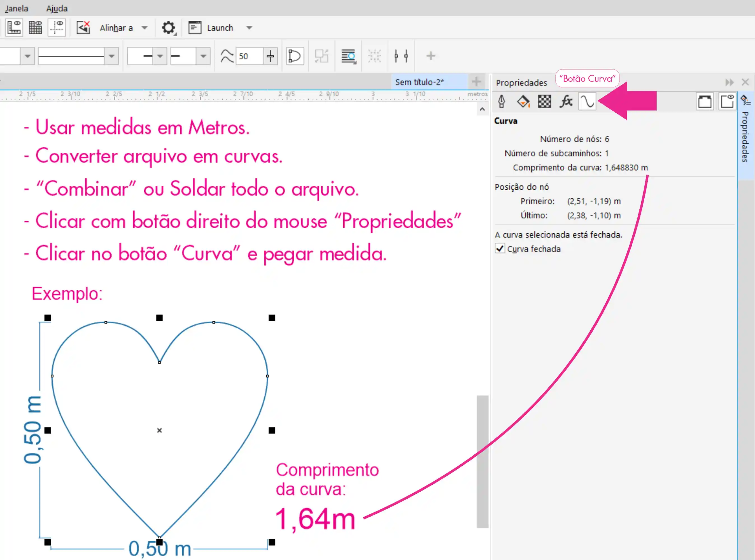Click the vertical scrollbar up arrow
Image resolution: width=755 pixels, height=560 pixels.
pos(482,109)
